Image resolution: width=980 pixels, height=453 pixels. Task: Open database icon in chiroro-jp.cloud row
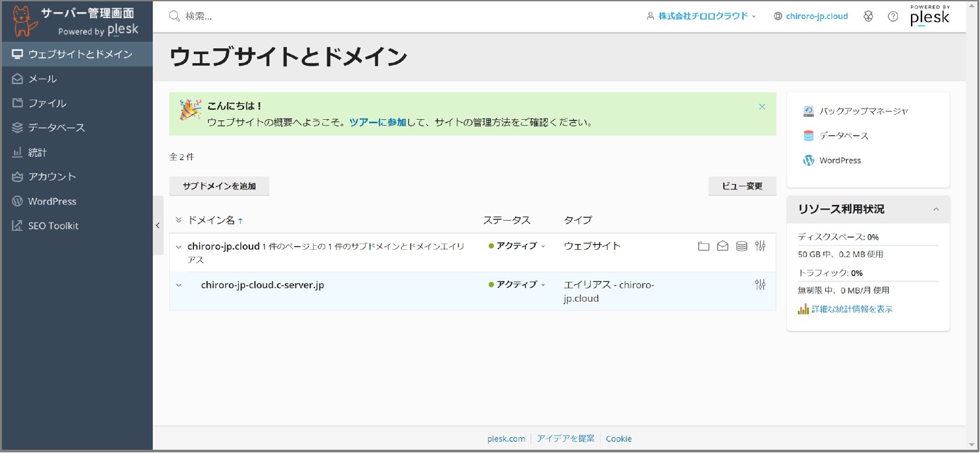[741, 246]
